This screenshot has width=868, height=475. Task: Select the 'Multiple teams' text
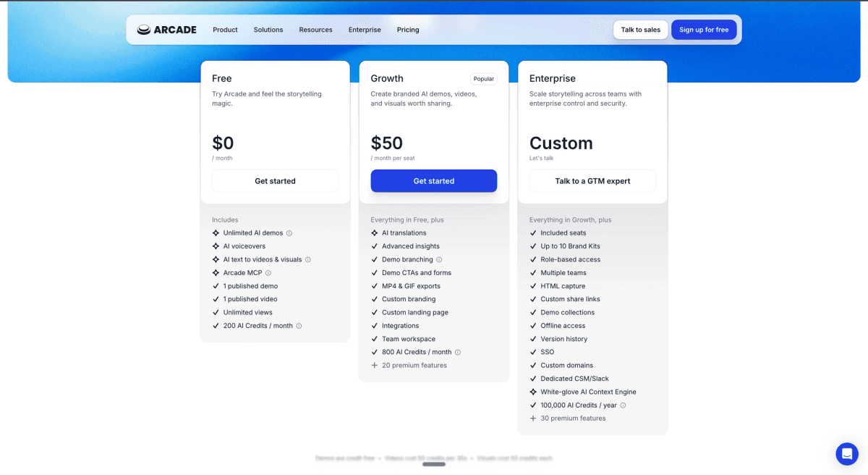563,273
